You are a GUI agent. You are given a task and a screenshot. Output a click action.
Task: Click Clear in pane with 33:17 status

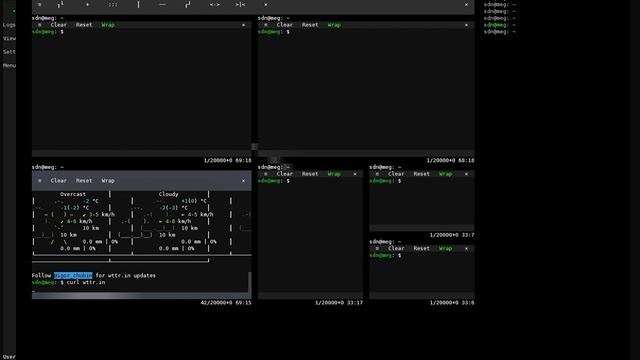pyautogui.click(x=284, y=174)
